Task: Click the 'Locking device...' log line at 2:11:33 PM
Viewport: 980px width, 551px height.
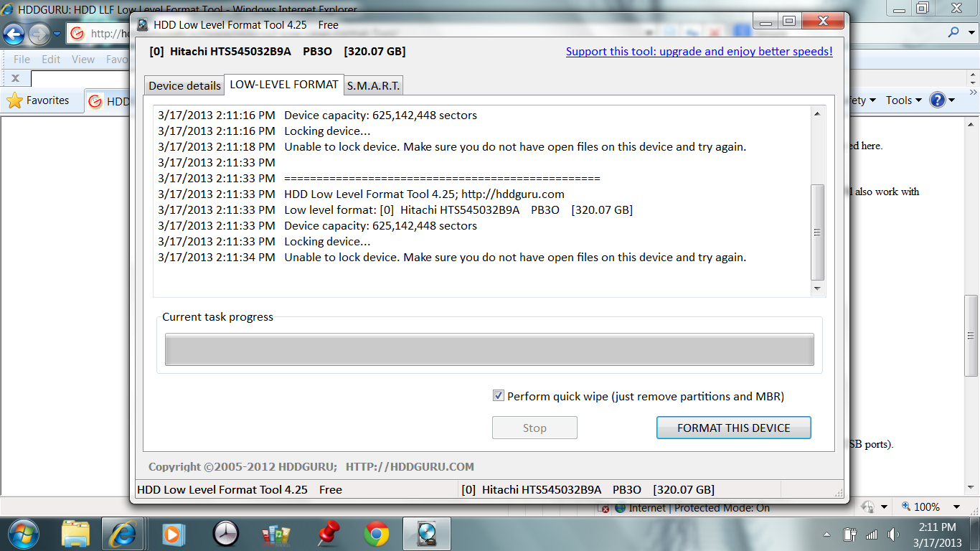Action: coord(264,241)
